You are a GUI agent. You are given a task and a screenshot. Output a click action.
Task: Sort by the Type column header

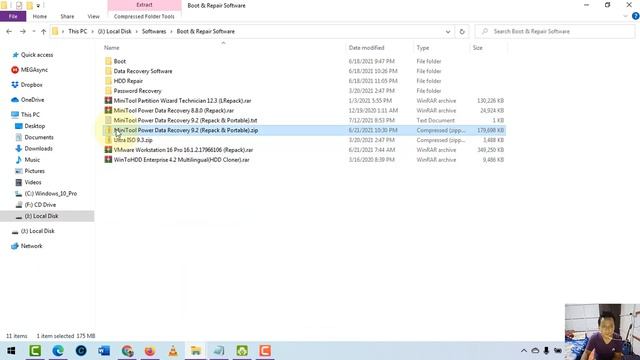pyautogui.click(x=423, y=48)
